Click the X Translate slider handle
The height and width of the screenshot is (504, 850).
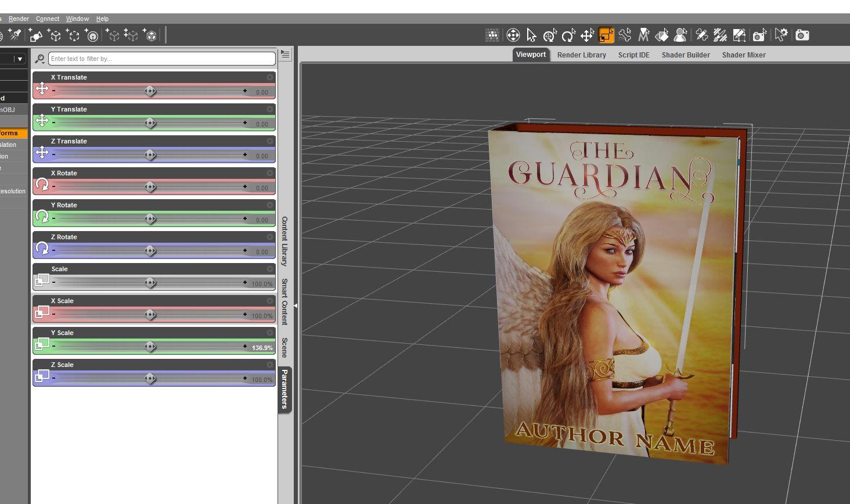150,91
